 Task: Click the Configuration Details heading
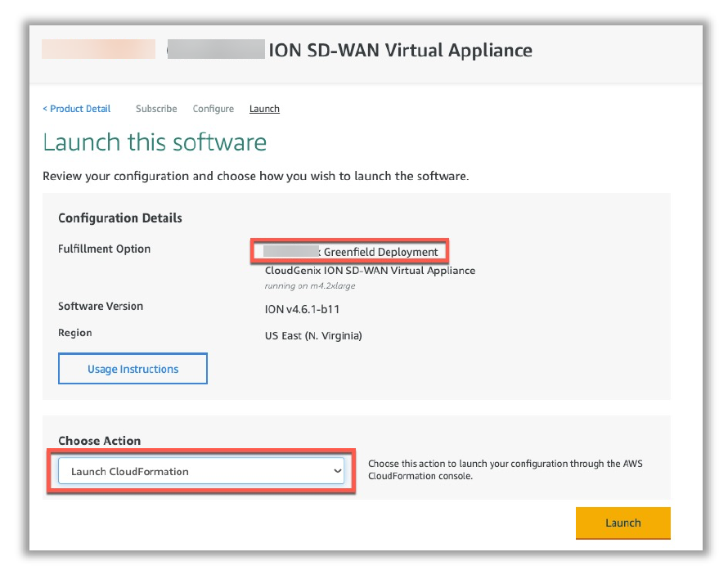(x=119, y=218)
